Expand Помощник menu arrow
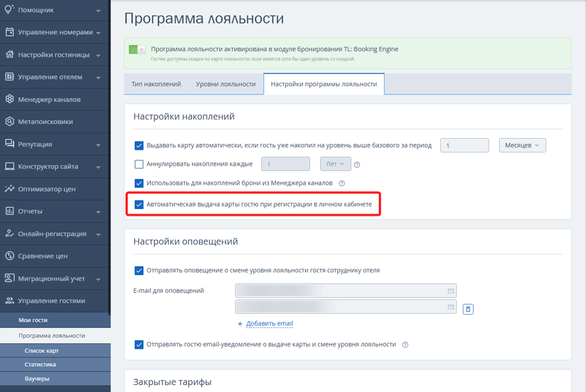586x392 pixels. click(x=98, y=10)
